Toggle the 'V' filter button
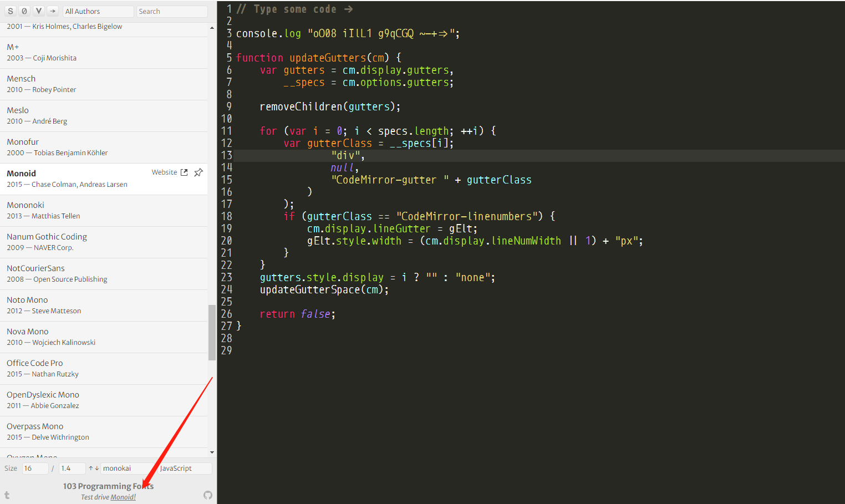 [x=38, y=11]
